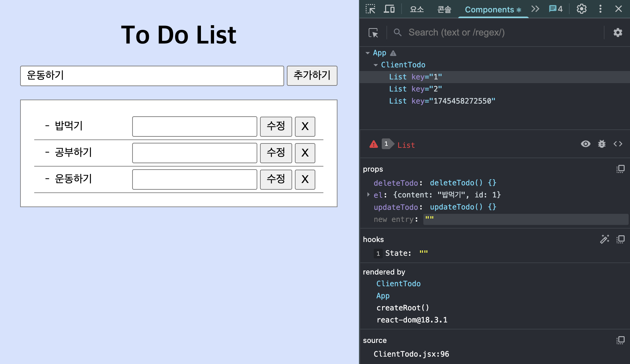This screenshot has height=364, width=630.
Task: Open the DevTools three-dot more menu
Action: (x=600, y=9)
